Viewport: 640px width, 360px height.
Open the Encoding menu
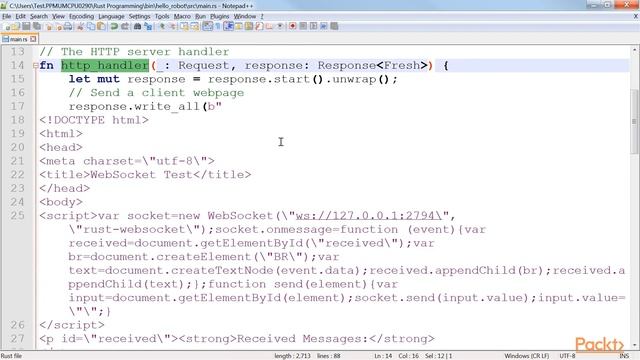coord(81,16)
